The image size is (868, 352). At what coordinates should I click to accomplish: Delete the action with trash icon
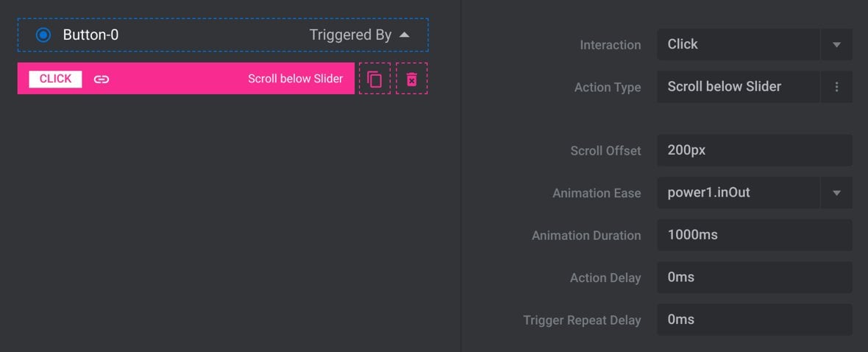(x=411, y=79)
